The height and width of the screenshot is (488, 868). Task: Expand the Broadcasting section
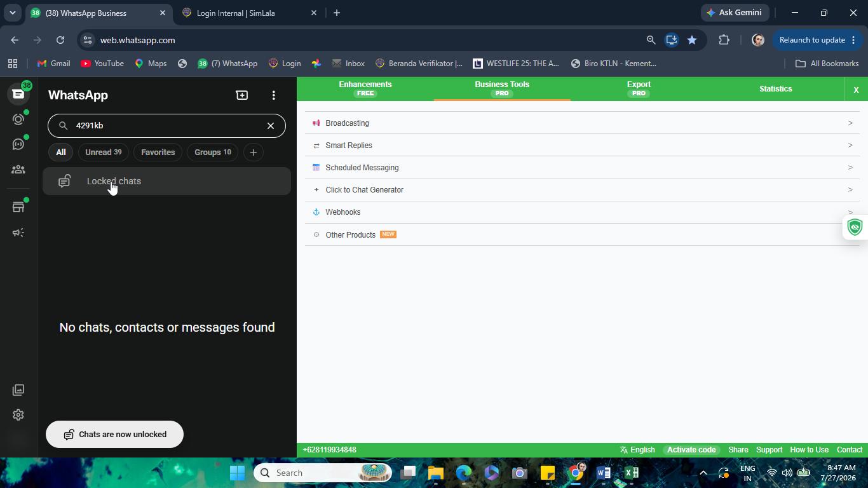(x=582, y=123)
